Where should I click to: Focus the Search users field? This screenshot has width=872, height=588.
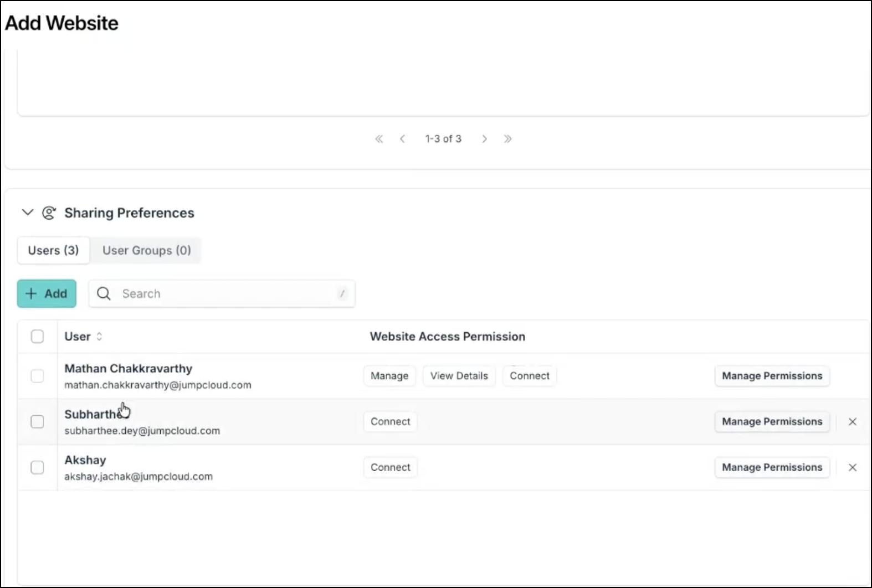[x=222, y=293]
